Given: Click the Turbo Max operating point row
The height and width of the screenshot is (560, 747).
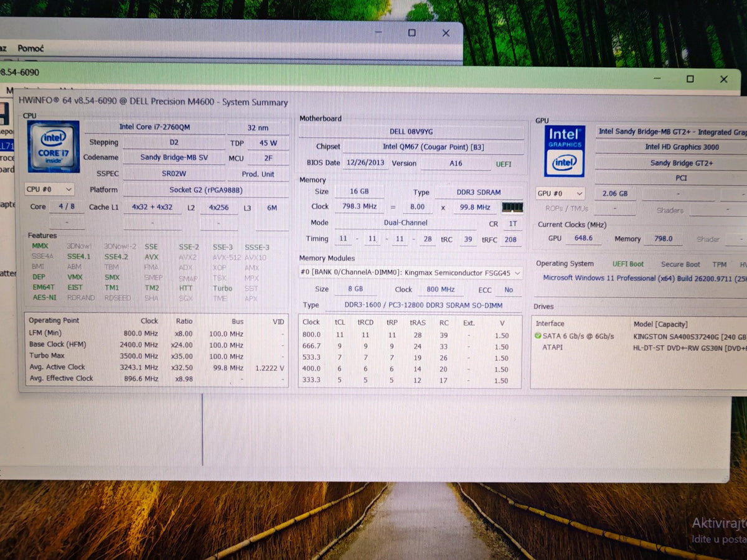Looking at the screenshot, I should (x=156, y=356).
